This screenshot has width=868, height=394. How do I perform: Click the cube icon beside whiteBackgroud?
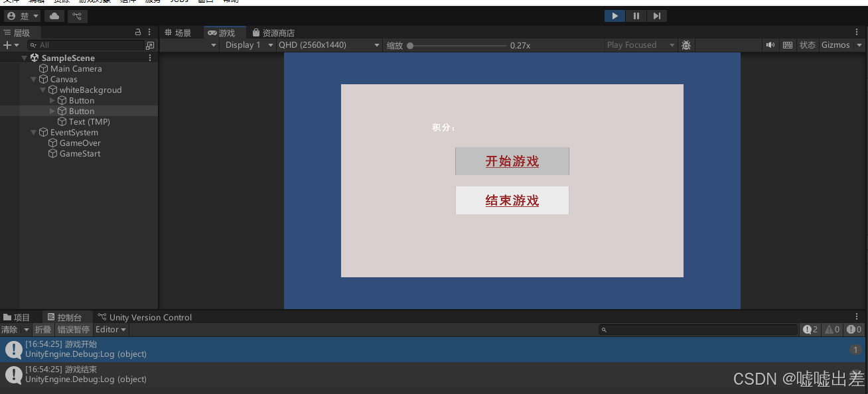(53, 90)
